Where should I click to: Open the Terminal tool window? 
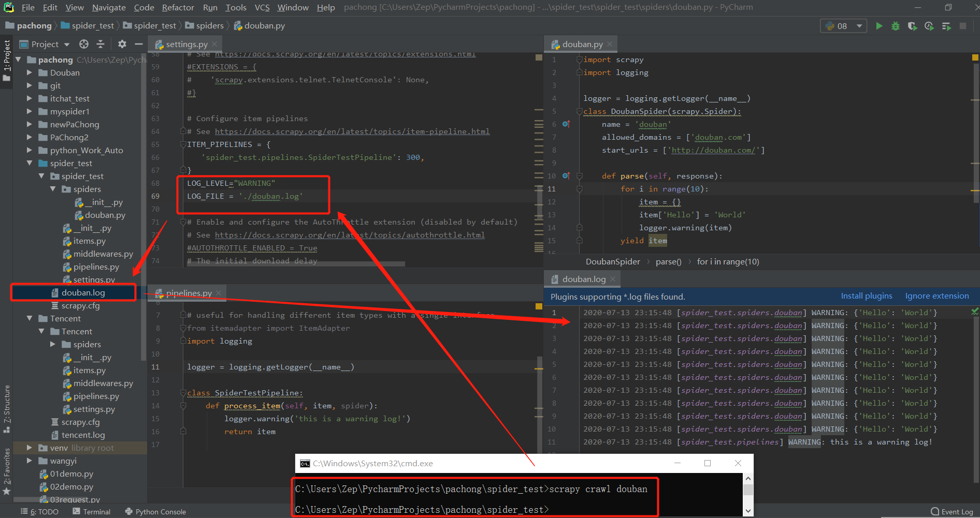[91, 512]
